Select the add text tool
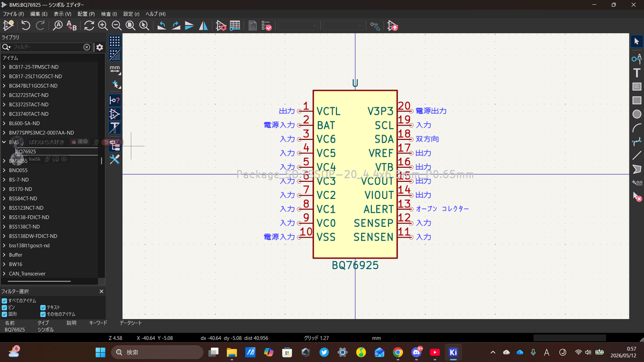Image resolution: width=644 pixels, height=362 pixels. tap(636, 72)
